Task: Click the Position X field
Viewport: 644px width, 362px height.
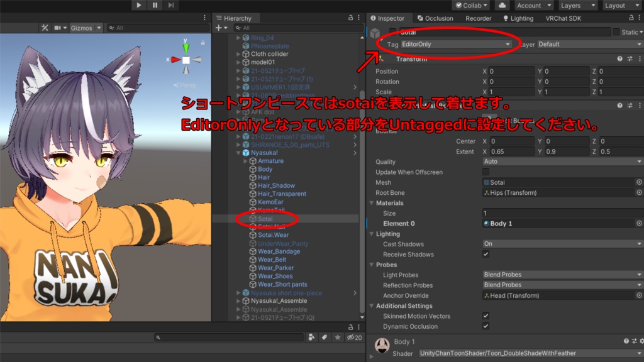Action: (511, 71)
